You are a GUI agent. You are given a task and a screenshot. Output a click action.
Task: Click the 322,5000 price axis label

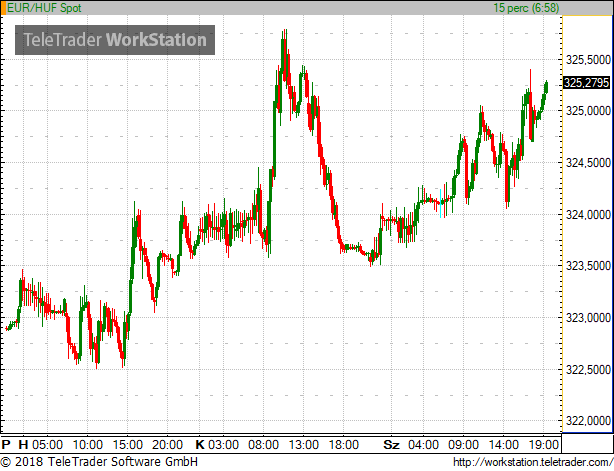[x=588, y=369]
